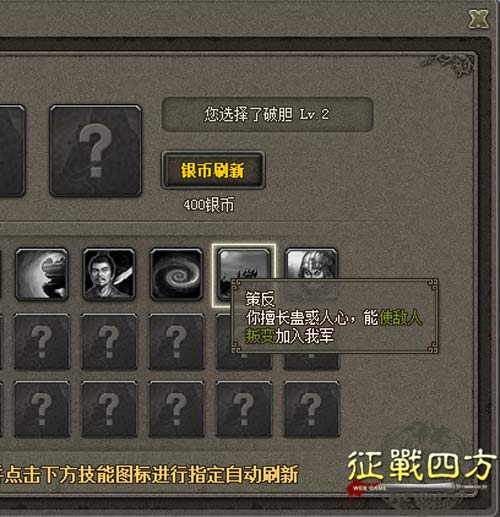Open fourth unknown slot in bottom row
Screen dimensions: 500x517
coord(244,409)
